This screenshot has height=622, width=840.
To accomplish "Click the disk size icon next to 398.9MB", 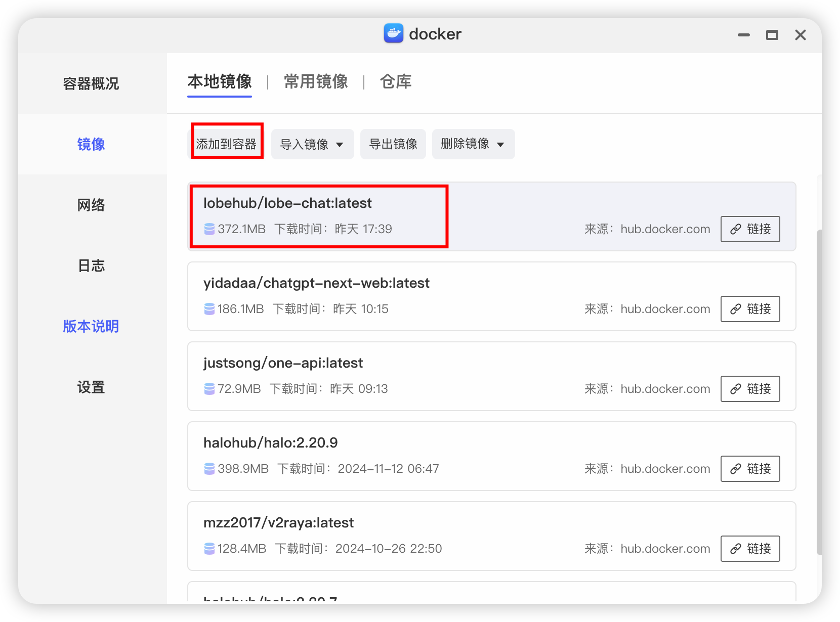I will (209, 469).
